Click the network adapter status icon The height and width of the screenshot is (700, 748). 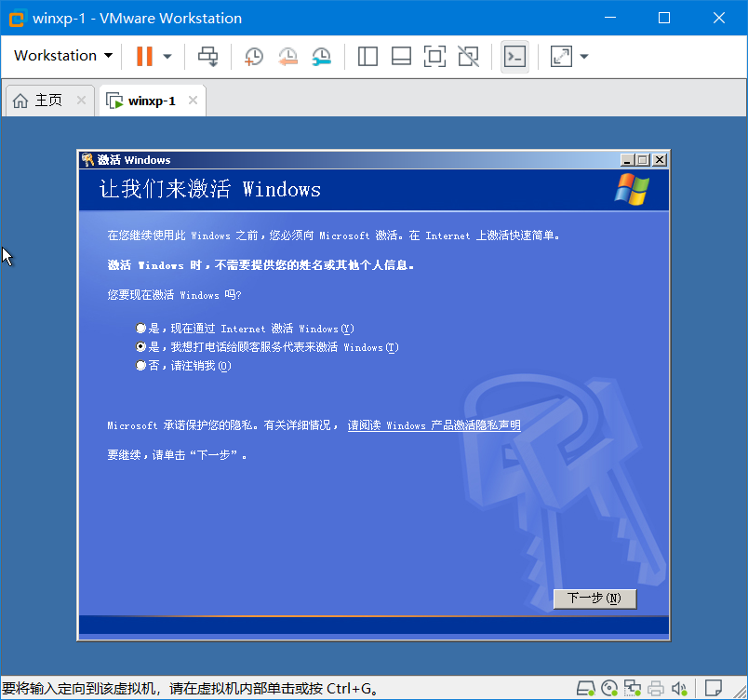pos(633,688)
